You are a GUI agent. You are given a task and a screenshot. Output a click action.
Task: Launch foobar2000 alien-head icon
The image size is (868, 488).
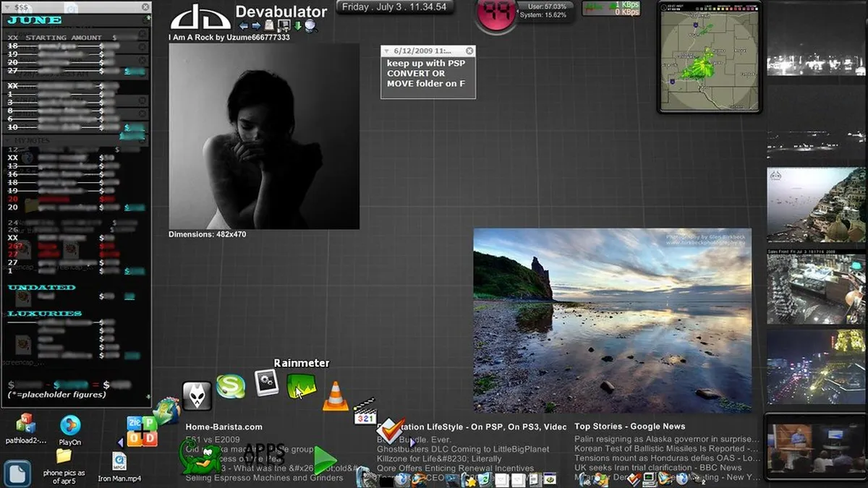[197, 396]
